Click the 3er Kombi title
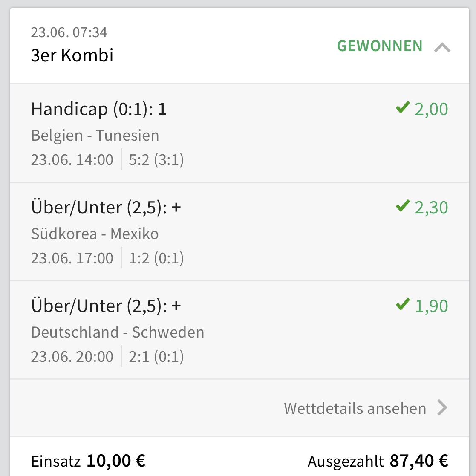 tap(72, 55)
